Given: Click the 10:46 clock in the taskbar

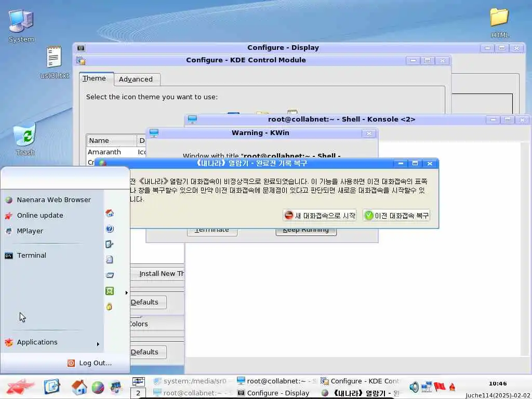Looking at the screenshot, I should [x=498, y=384].
